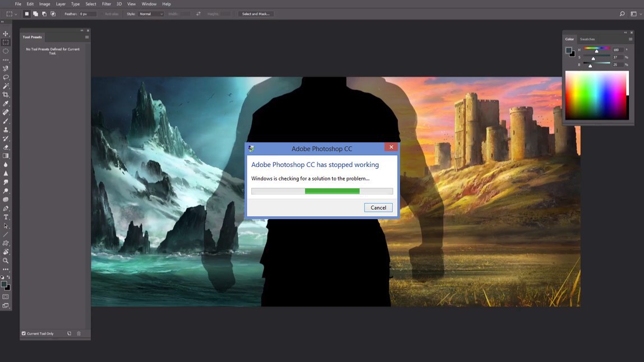Select the Brush tool

coord(6,121)
